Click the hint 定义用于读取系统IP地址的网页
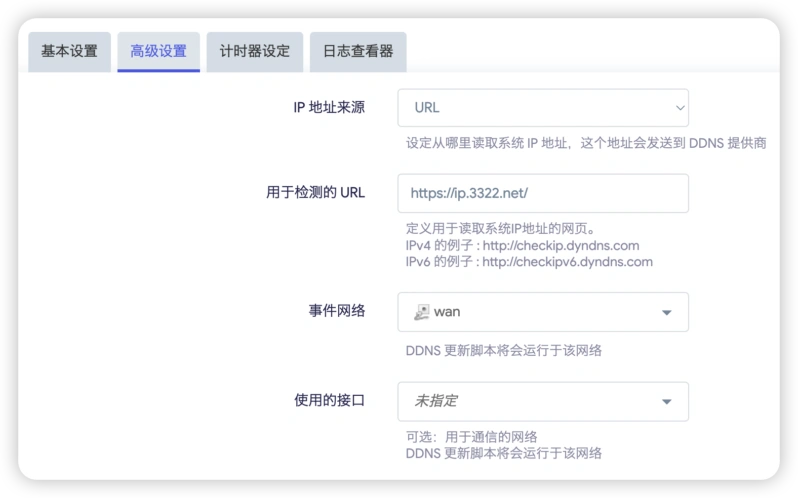The image size is (798, 498). pyautogui.click(x=501, y=228)
